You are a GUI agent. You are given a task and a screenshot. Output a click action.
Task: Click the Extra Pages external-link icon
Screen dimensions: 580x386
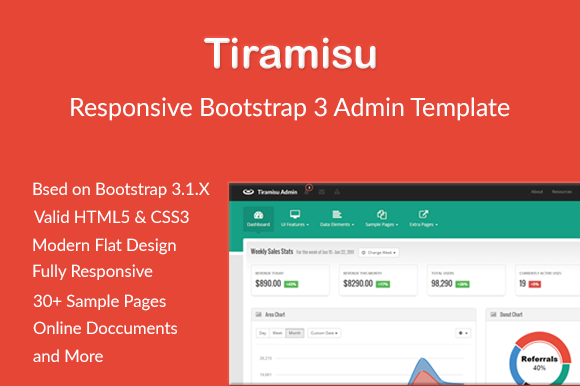tap(423, 214)
